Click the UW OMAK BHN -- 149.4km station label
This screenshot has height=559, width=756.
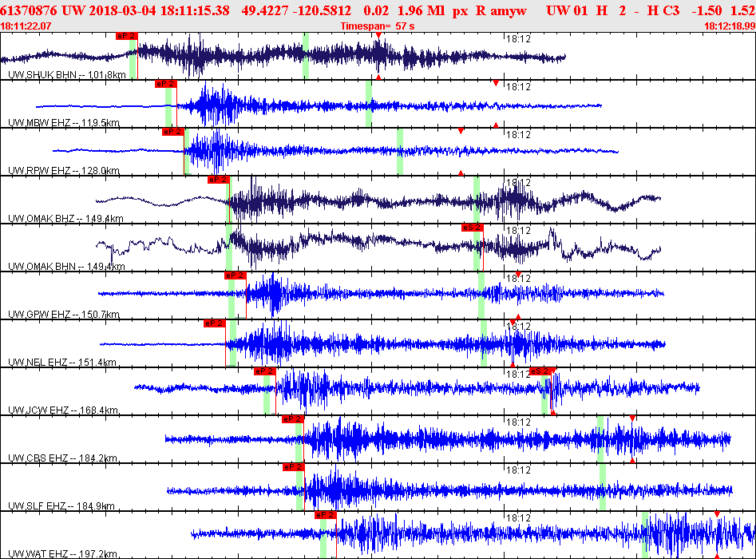[x=66, y=266]
